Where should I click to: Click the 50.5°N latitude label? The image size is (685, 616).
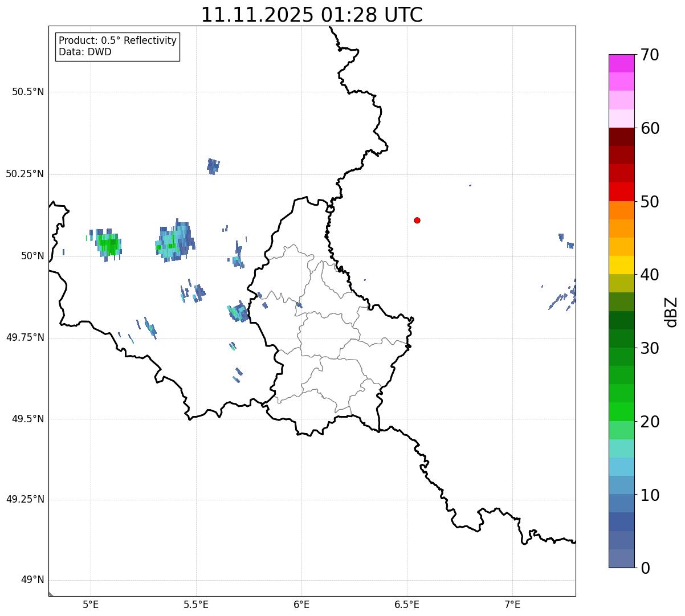[27, 92]
